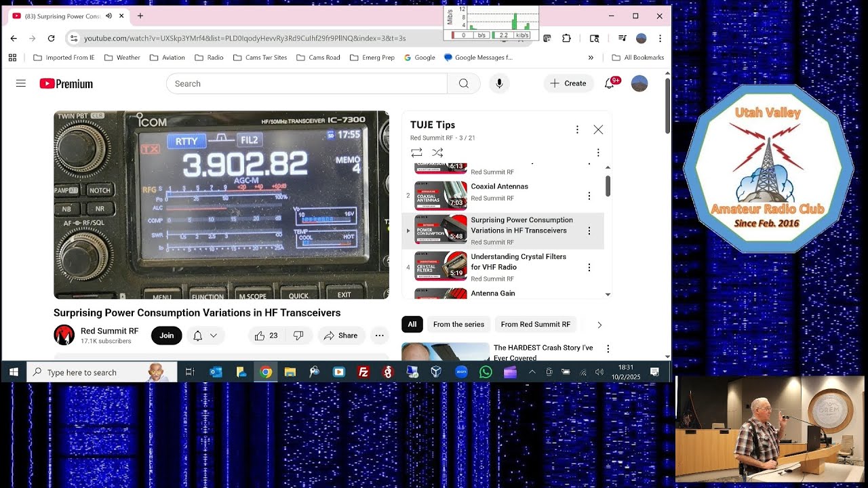The image size is (868, 488).
Task: Open more actions under the video
Action: pyautogui.click(x=380, y=335)
